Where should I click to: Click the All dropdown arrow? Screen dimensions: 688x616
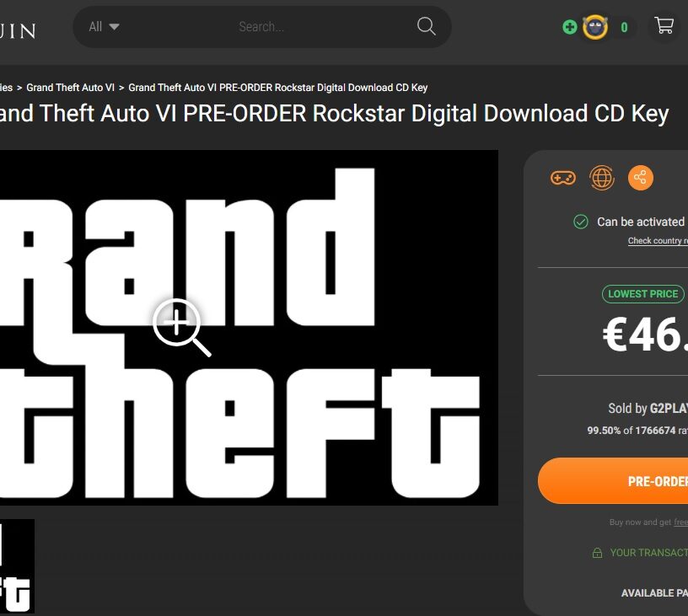114,27
